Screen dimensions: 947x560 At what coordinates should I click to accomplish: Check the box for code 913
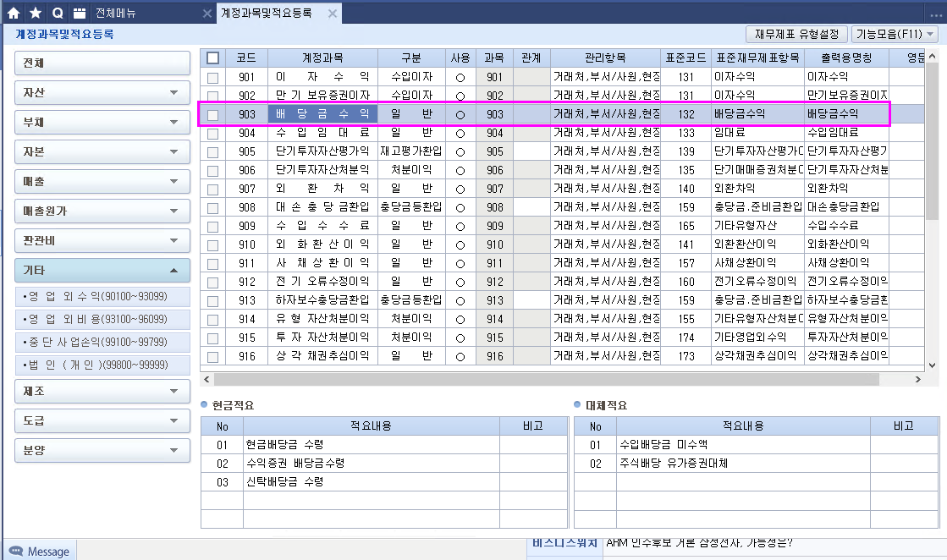click(212, 301)
